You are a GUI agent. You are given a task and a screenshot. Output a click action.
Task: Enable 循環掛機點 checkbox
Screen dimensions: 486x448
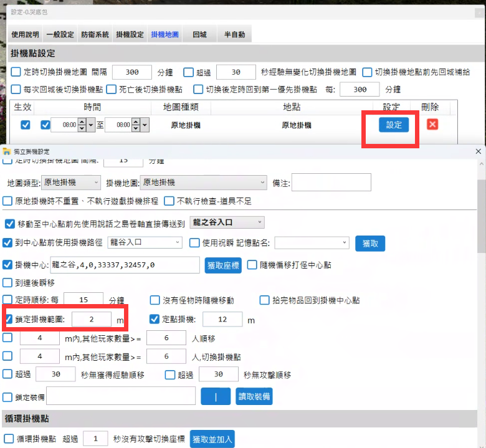coord(9,439)
